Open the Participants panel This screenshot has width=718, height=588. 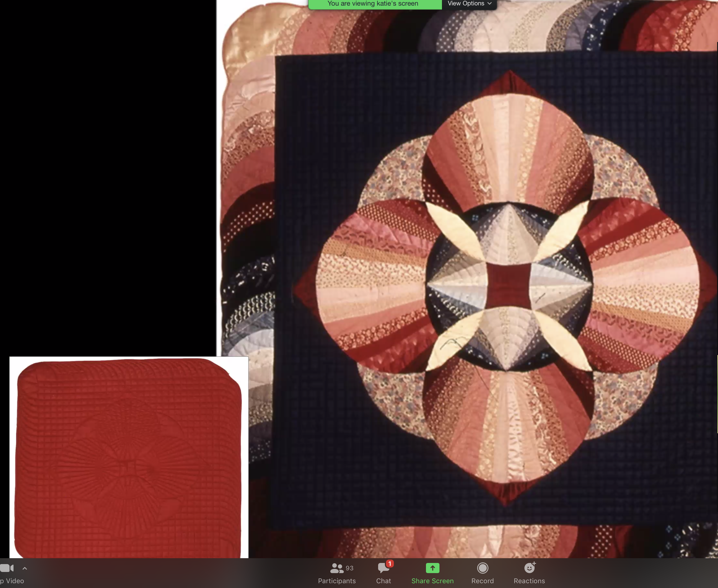[337, 573]
